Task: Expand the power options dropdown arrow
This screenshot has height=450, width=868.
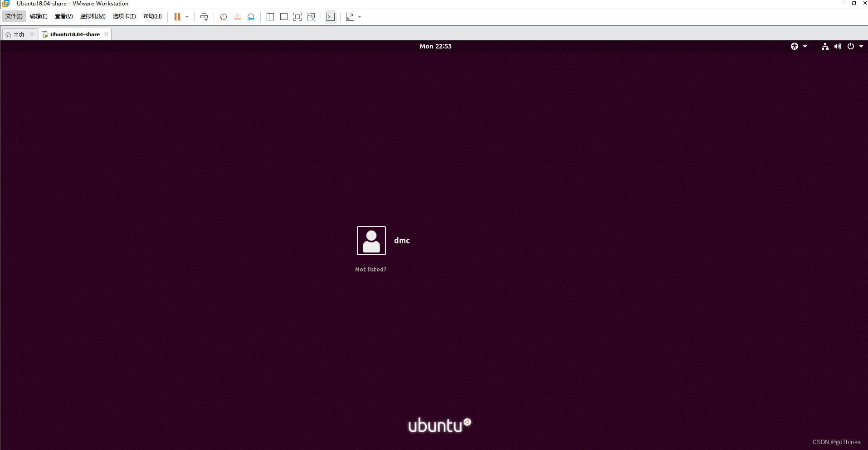Action: pos(187,17)
